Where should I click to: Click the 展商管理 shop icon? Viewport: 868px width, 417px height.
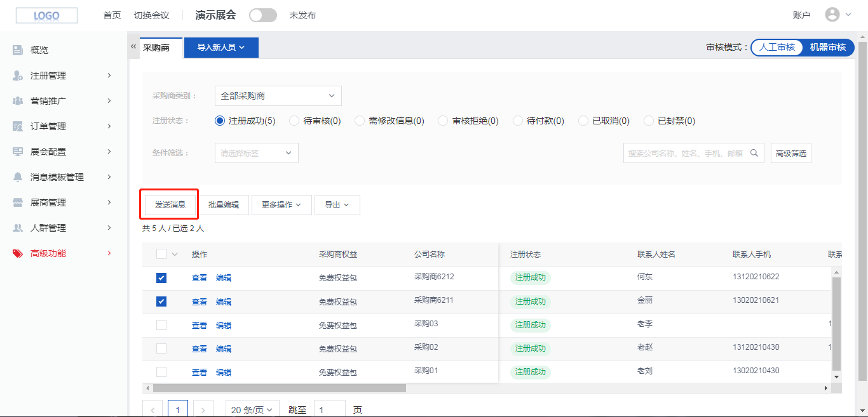(x=18, y=202)
